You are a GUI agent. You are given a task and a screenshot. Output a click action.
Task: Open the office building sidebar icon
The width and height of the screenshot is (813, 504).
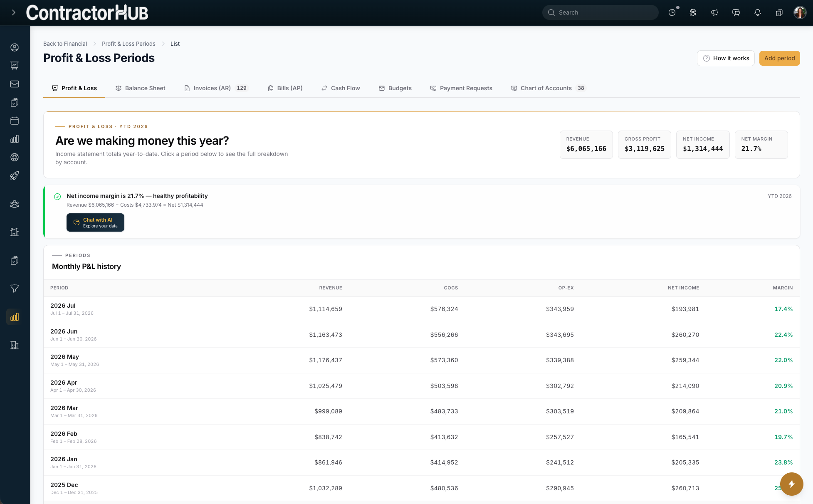pos(15,345)
